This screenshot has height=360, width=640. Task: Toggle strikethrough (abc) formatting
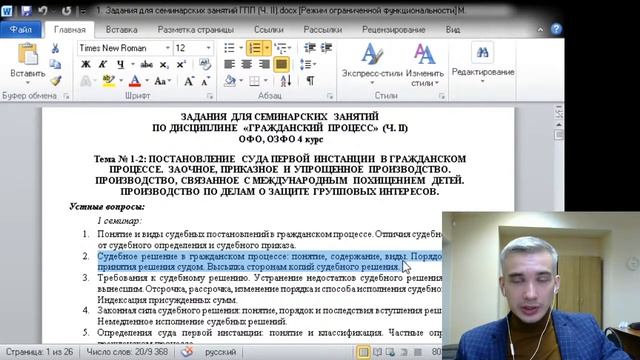(x=146, y=64)
